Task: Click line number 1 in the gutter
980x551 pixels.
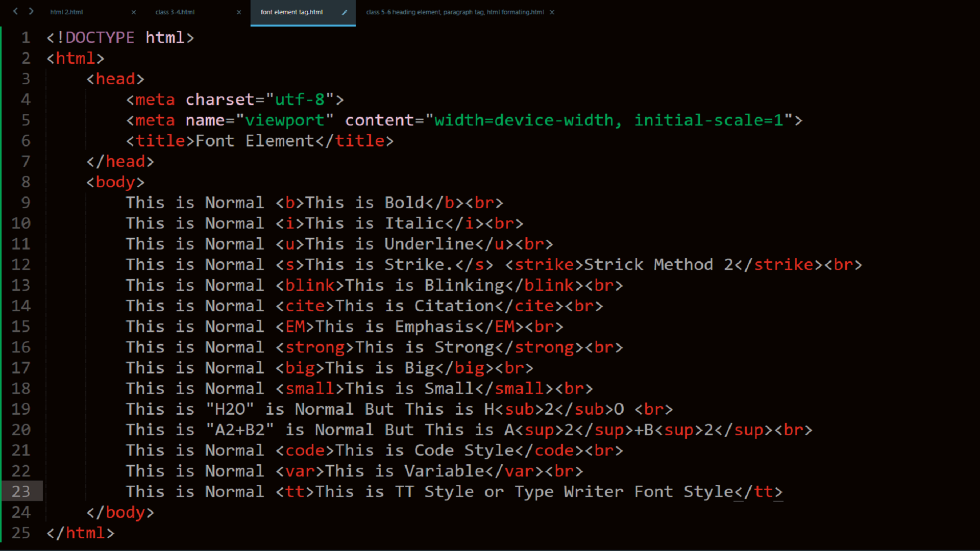Action: pos(26,38)
